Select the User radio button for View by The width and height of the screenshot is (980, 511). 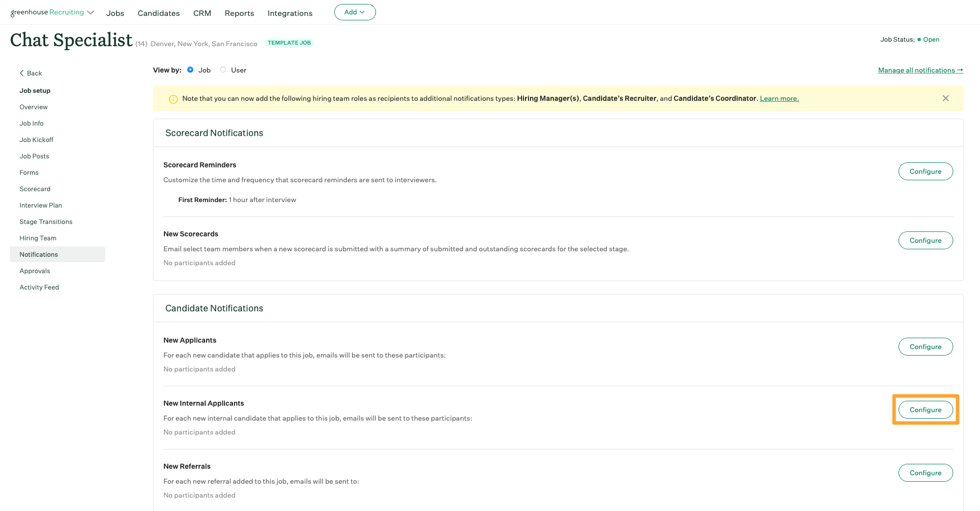click(x=223, y=70)
